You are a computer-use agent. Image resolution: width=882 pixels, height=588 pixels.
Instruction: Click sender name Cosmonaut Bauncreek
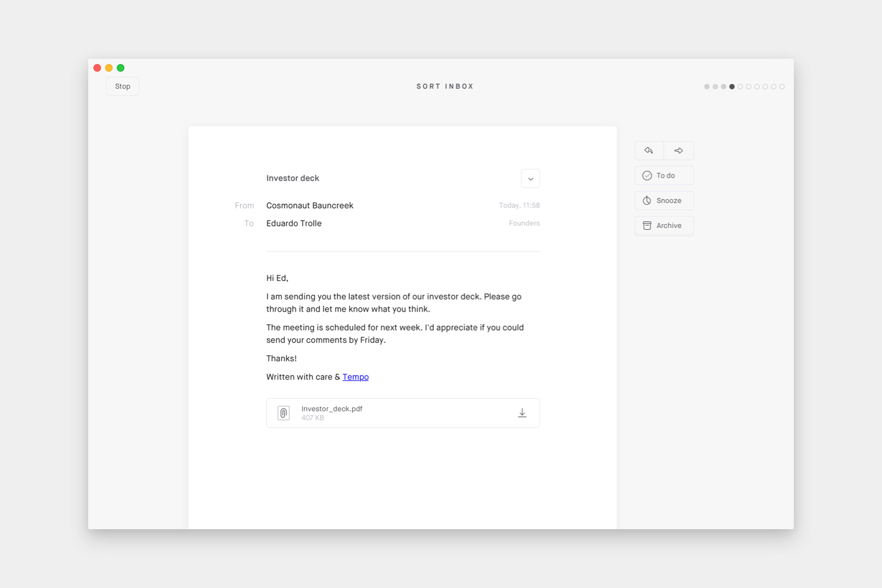[309, 205]
